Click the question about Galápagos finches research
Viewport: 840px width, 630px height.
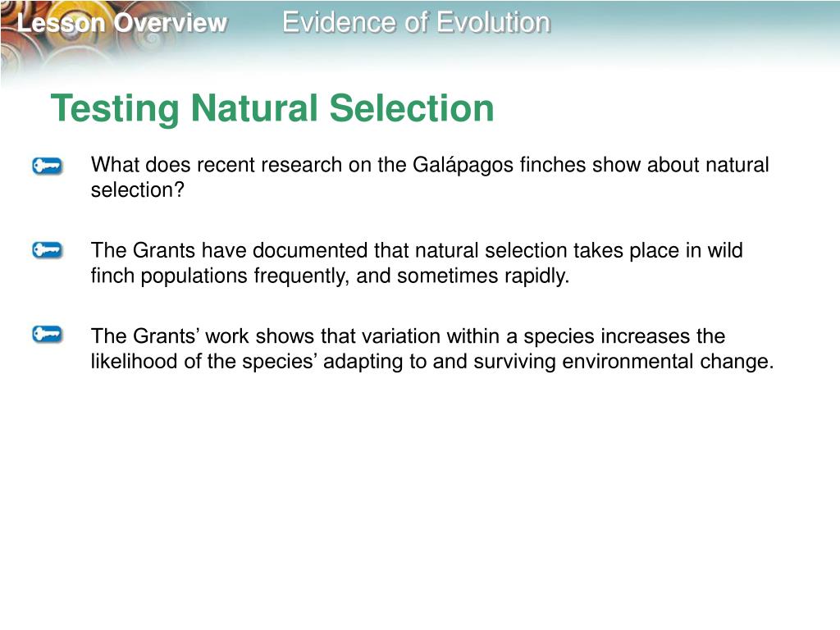coord(430,177)
